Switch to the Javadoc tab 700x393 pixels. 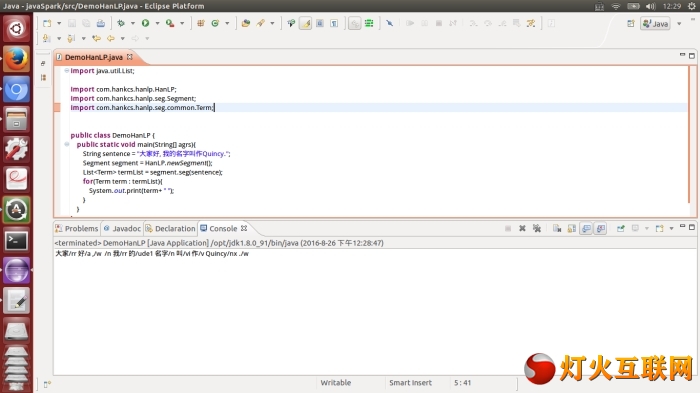122,228
